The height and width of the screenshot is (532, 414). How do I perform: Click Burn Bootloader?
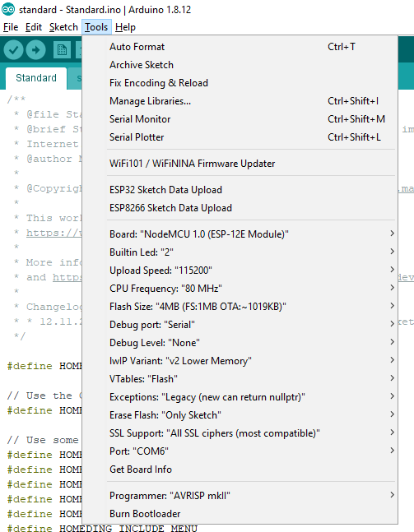240,514
